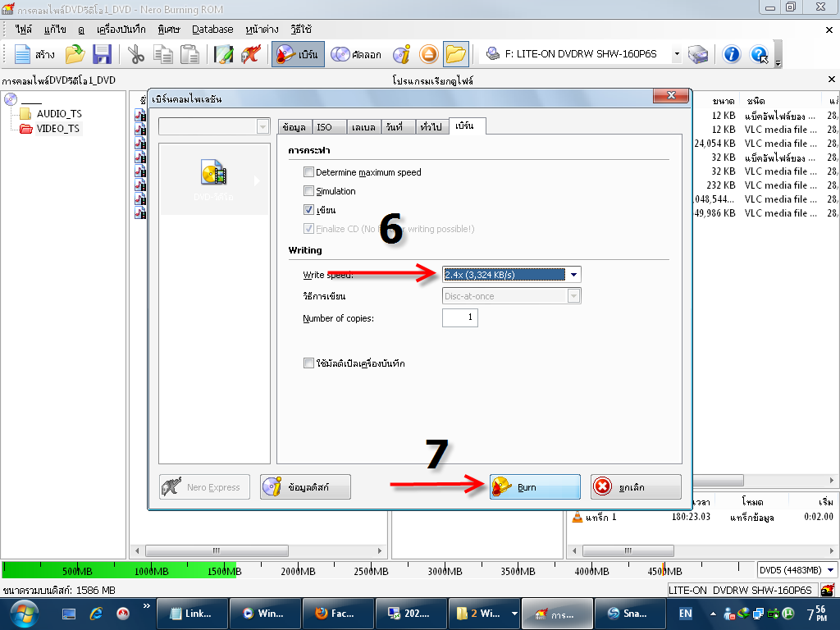Open the taskbar Windows Explorer group dropdown arrow
The image size is (840, 630).
514,614
